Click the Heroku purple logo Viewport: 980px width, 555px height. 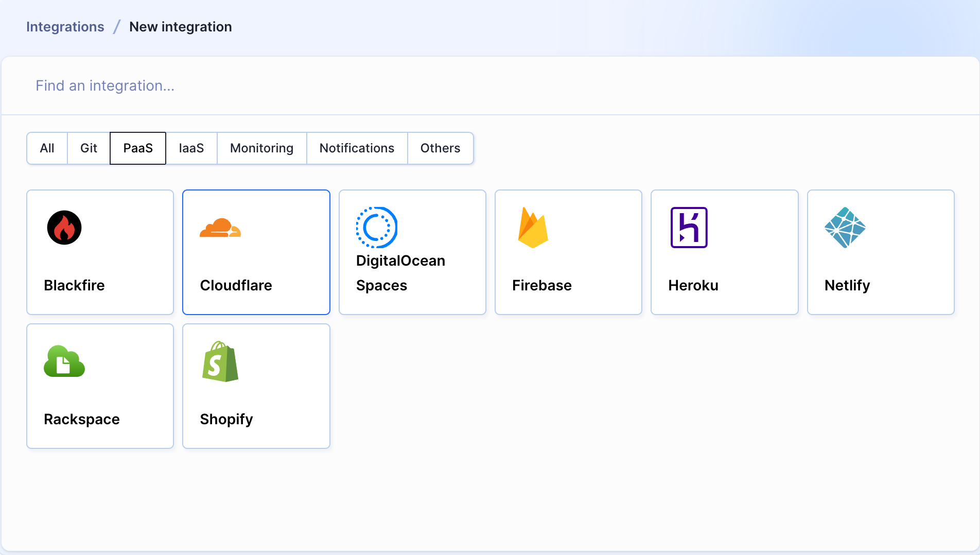pos(689,228)
